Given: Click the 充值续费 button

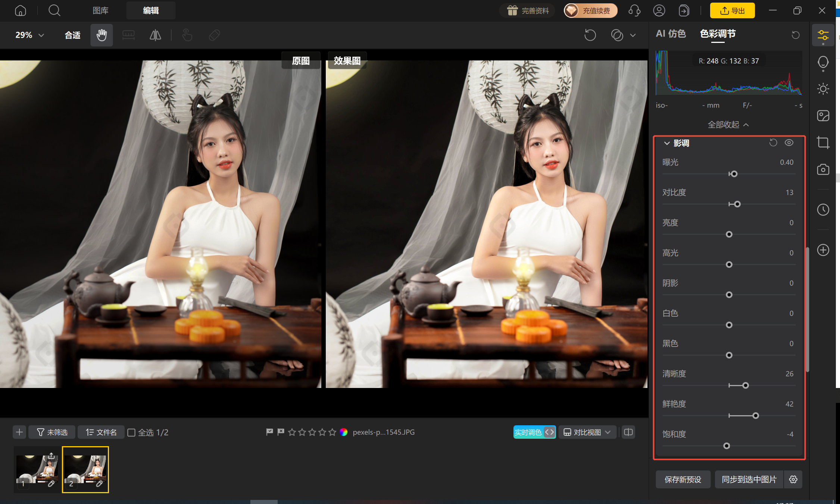Looking at the screenshot, I should (x=590, y=10).
